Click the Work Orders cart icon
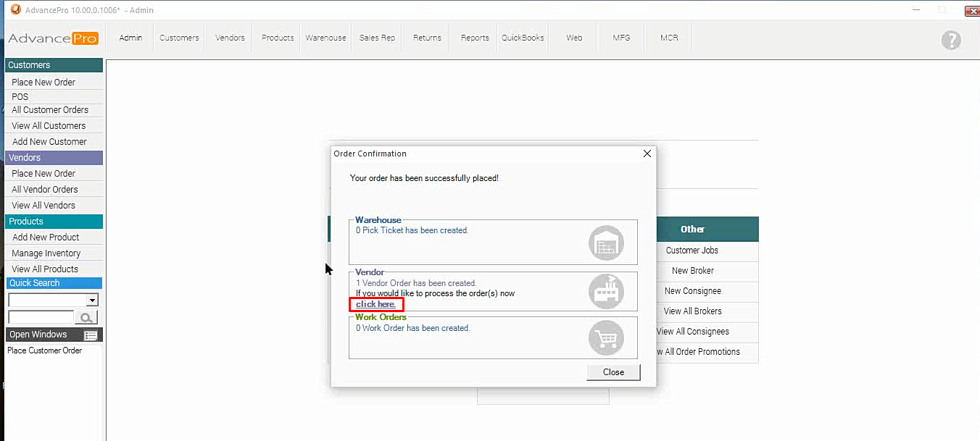Image resolution: width=980 pixels, height=441 pixels. (x=605, y=338)
